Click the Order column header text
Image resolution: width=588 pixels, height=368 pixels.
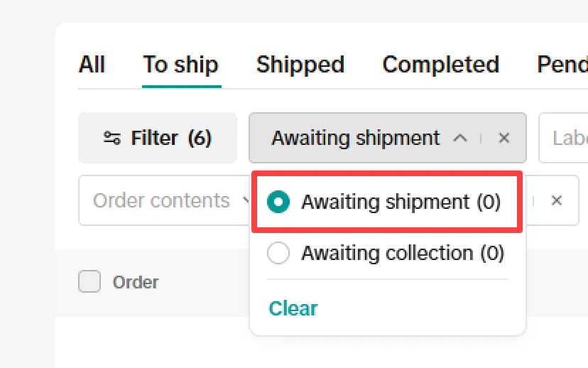click(x=136, y=282)
